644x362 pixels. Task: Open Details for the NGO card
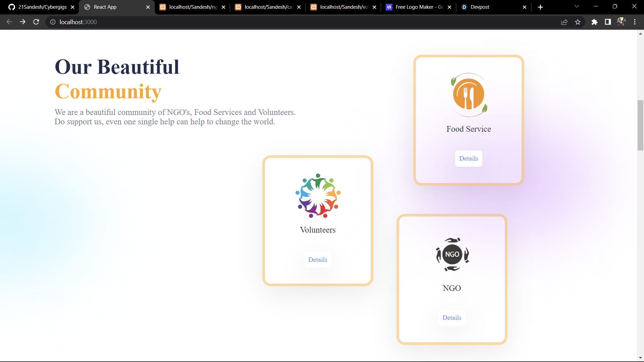click(452, 318)
